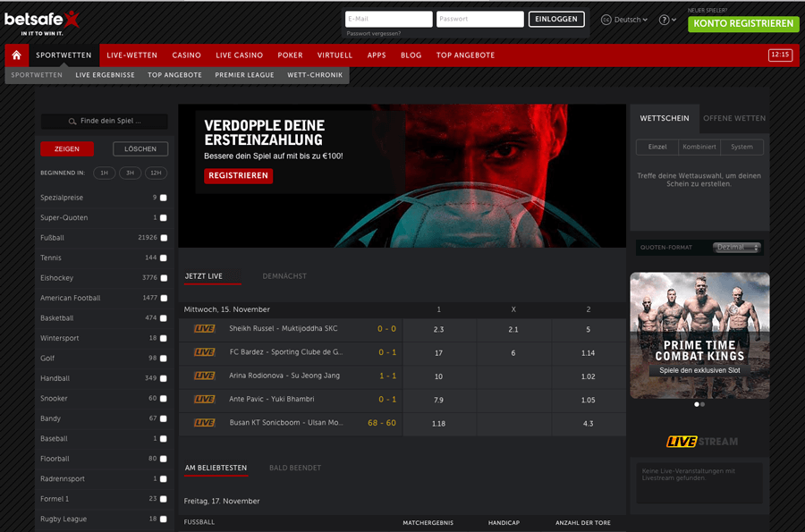805x532 pixels.
Task: Open the BLOG menu item
Action: pyautogui.click(x=411, y=55)
